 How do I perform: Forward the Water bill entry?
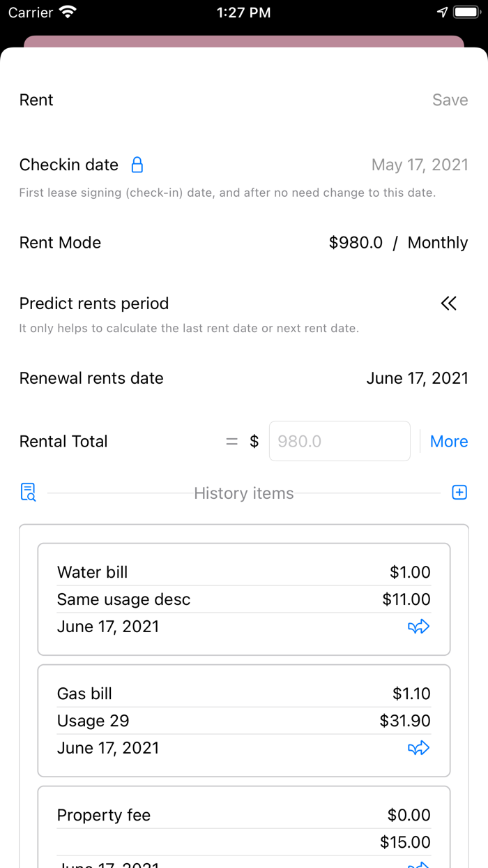coord(418,627)
